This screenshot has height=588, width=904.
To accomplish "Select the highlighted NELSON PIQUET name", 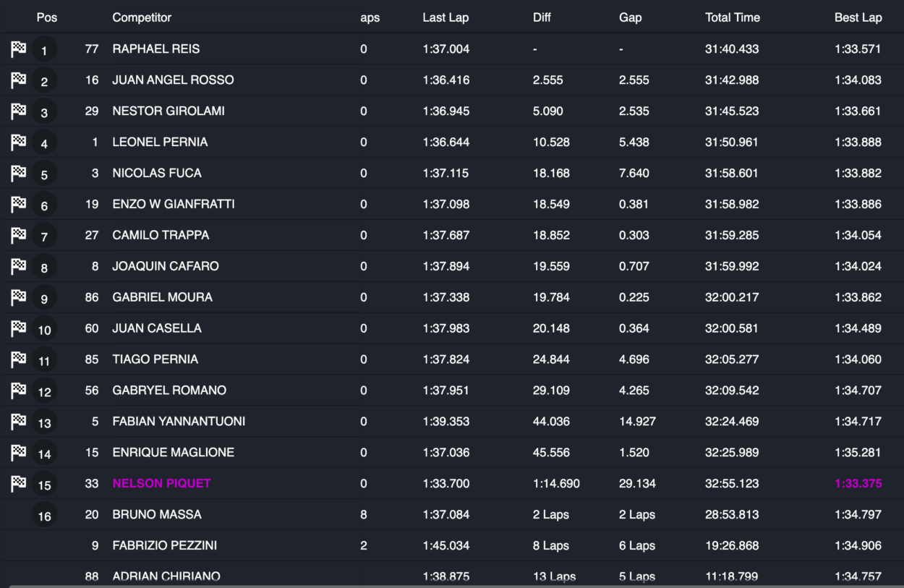I will (x=161, y=483).
